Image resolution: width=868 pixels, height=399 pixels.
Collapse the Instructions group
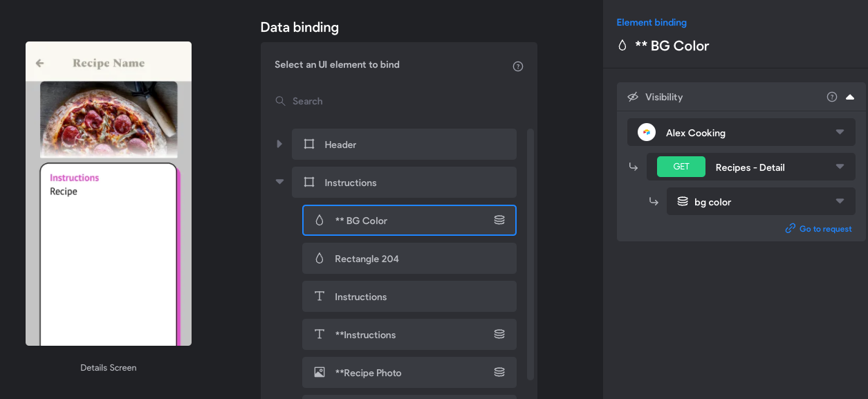click(x=279, y=182)
